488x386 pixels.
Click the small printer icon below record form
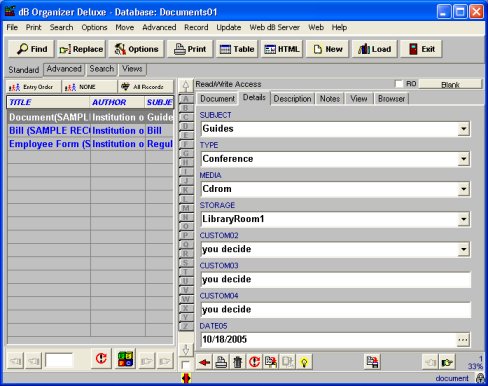221,362
